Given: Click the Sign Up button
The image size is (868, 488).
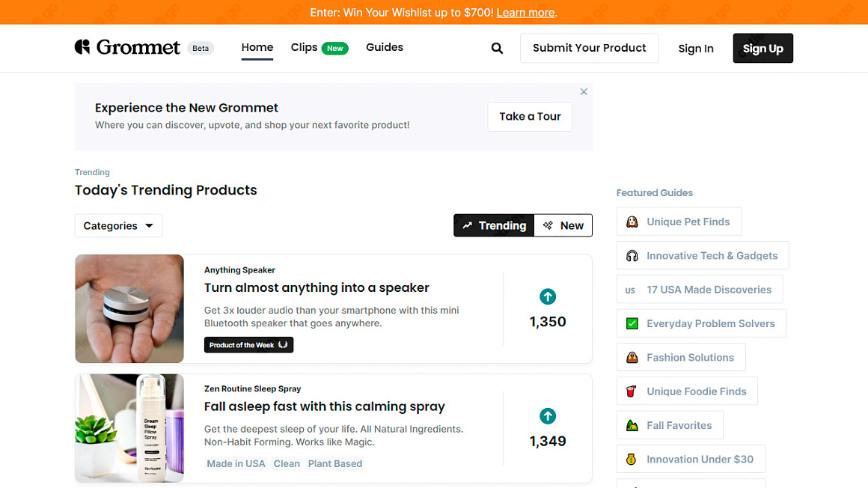Looking at the screenshot, I should click(x=762, y=48).
